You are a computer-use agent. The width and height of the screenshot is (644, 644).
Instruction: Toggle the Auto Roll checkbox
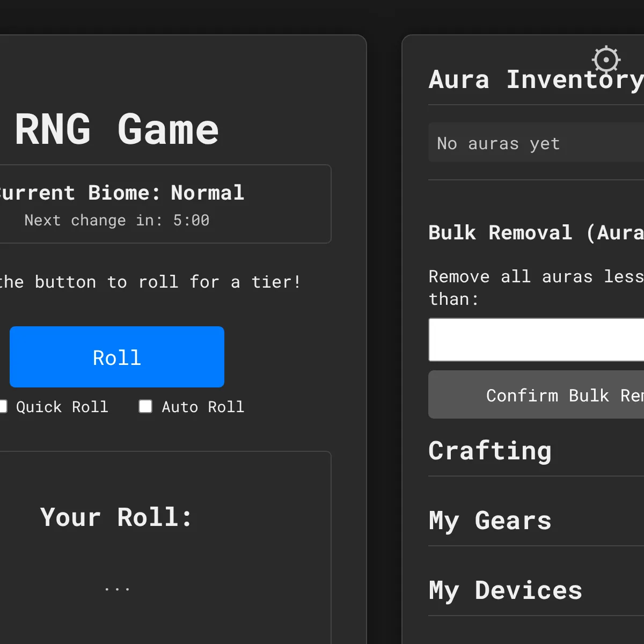tap(145, 406)
